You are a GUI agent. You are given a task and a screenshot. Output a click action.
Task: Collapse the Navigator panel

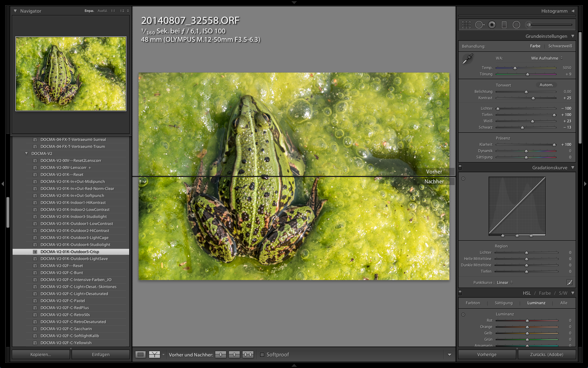click(x=15, y=11)
